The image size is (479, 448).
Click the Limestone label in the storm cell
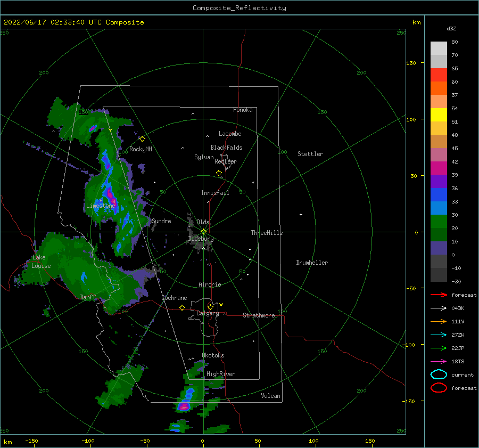point(101,206)
